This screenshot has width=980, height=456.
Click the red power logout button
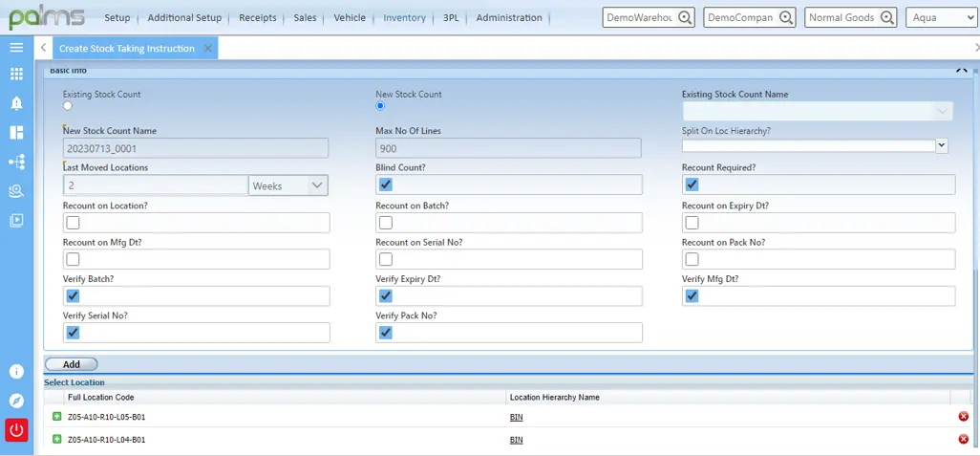(16, 430)
